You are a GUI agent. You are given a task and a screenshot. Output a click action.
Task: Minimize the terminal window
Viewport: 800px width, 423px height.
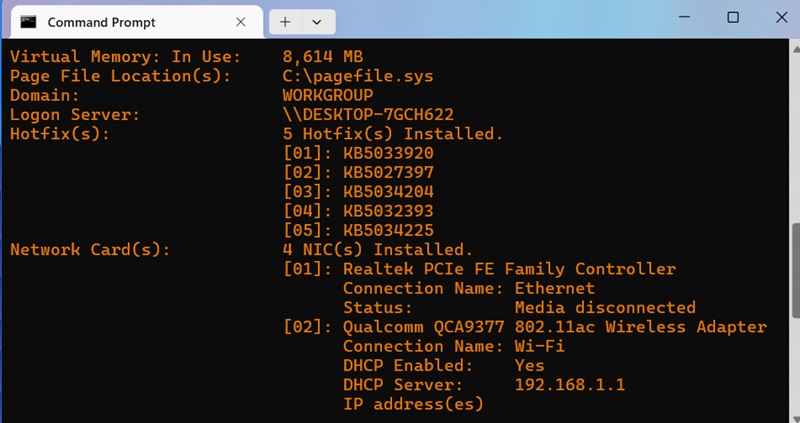pyautogui.click(x=684, y=18)
